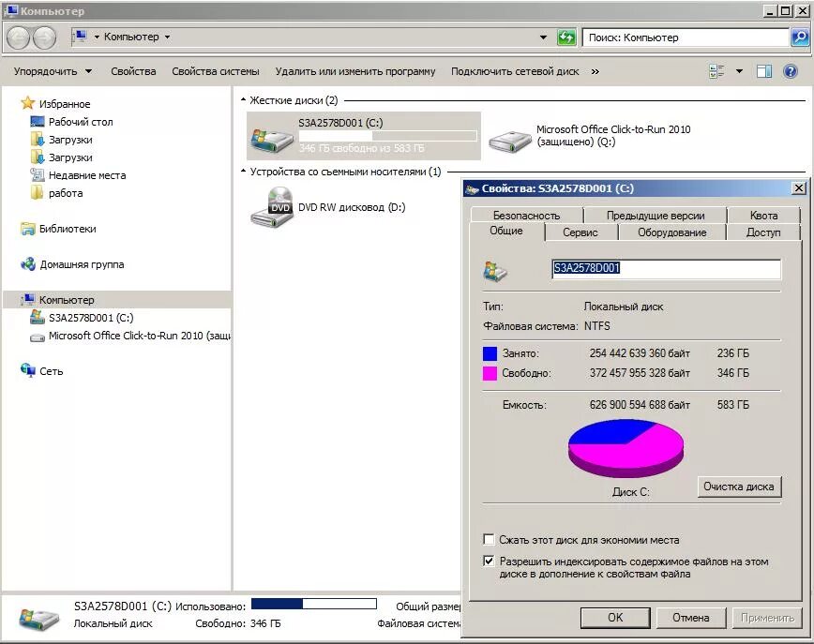Image resolution: width=814 pixels, height=644 pixels.
Task: Collapse the Жесткие диски group
Action: pos(243,99)
